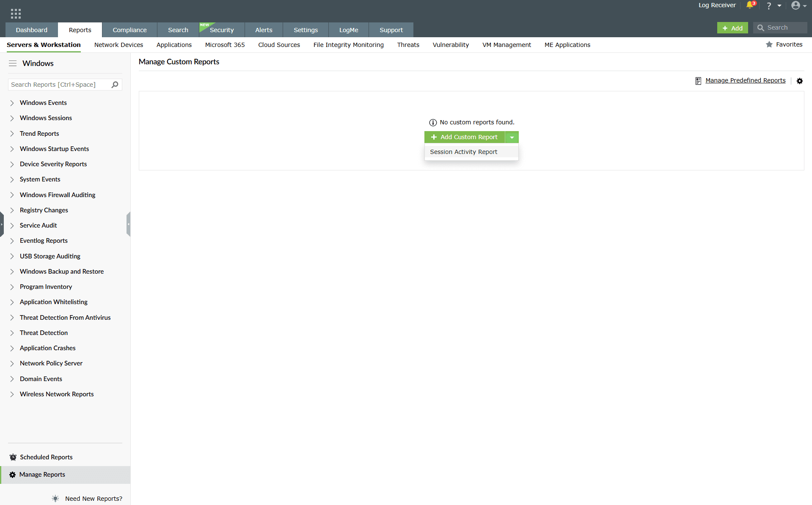Open the Add Custom Report dropdown arrow
Viewport: 812px width, 505px height.
tap(512, 137)
